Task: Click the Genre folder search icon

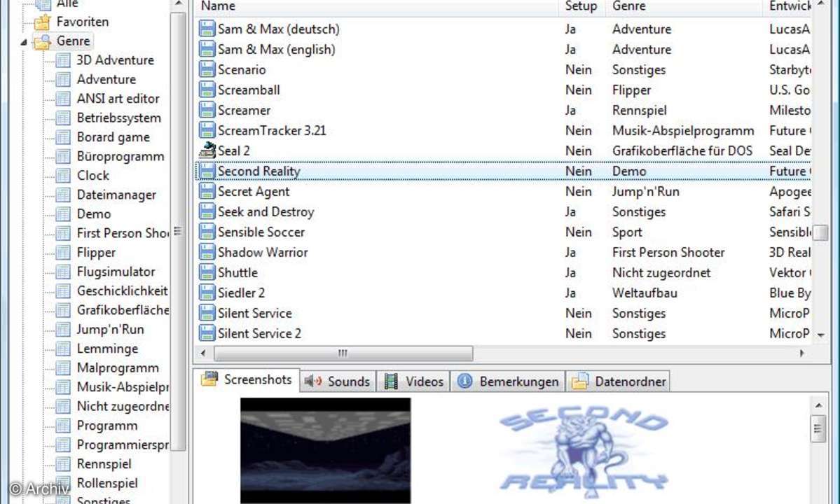Action: pyautogui.click(x=42, y=42)
